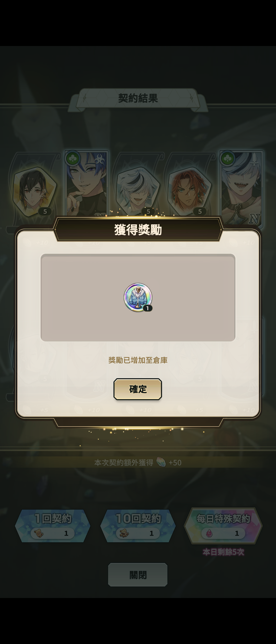This screenshot has height=644, width=276.
Task: Tap the 契約結果 title banner
Action: (138, 98)
